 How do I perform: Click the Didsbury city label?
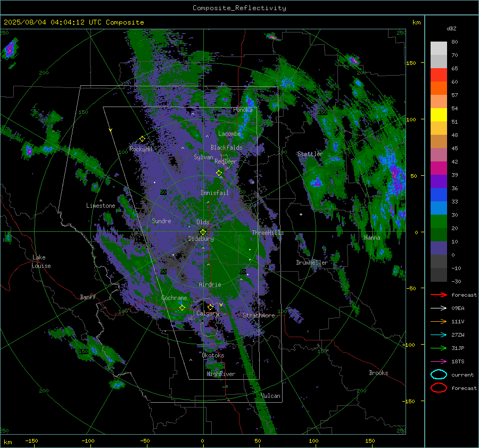201,239
